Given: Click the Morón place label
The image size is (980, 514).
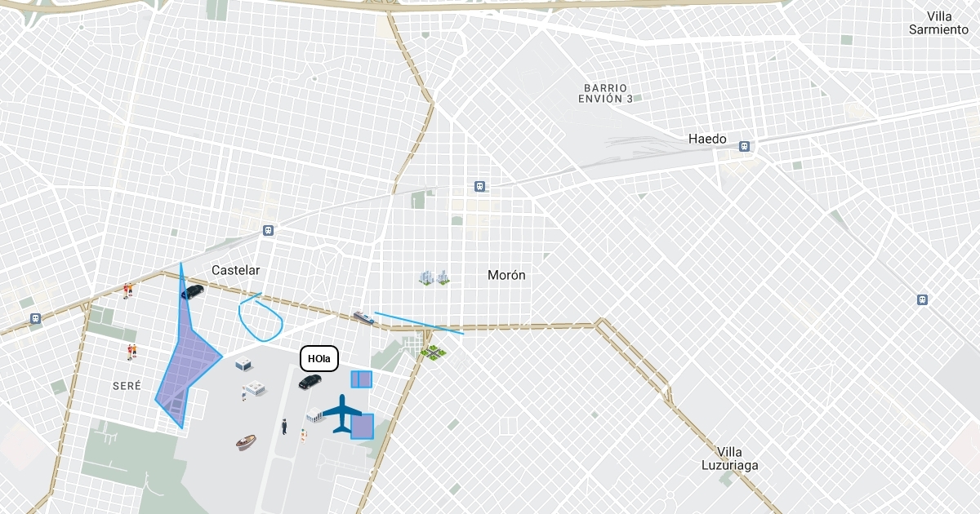Looking at the screenshot, I should [x=506, y=275].
